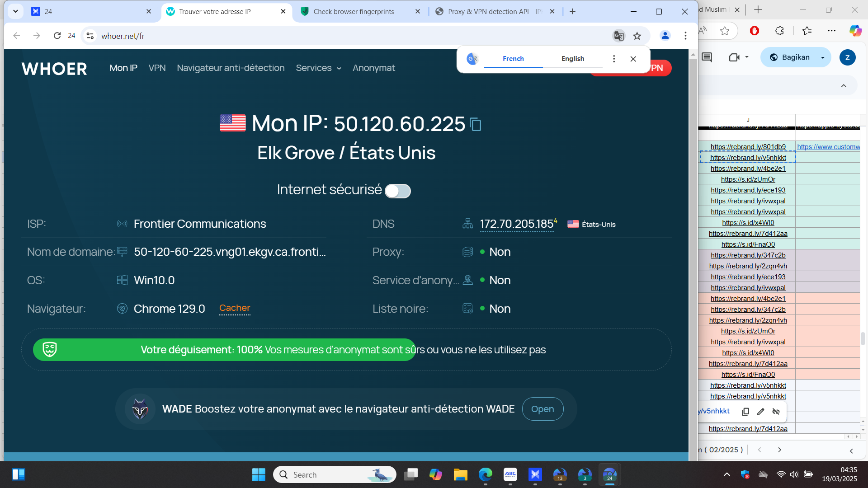Reload the whoer.net page
868x488 pixels.
pos(57,36)
